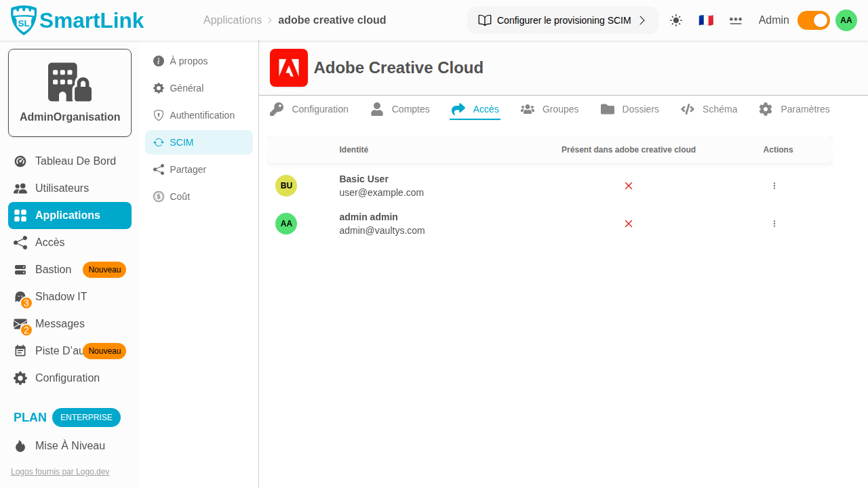Click the French flag language icon
The width and height of the screenshot is (868, 488).
point(706,20)
